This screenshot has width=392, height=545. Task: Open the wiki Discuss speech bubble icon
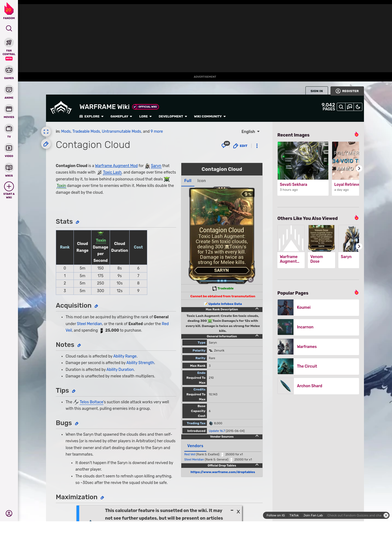tap(350, 107)
